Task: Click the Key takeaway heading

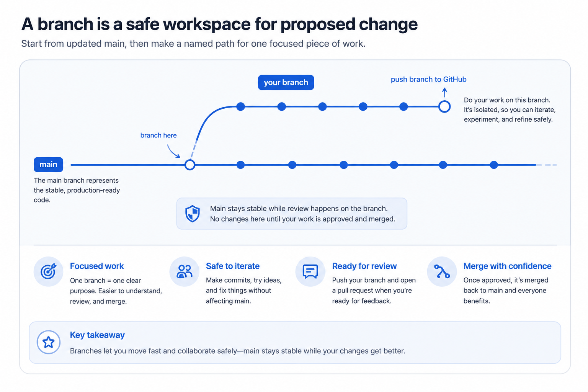Action: click(97, 335)
